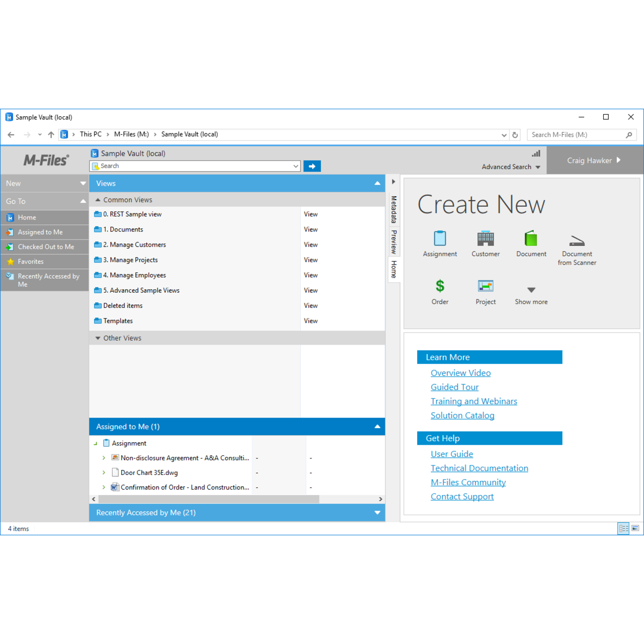Click Show more under Create New

click(531, 296)
